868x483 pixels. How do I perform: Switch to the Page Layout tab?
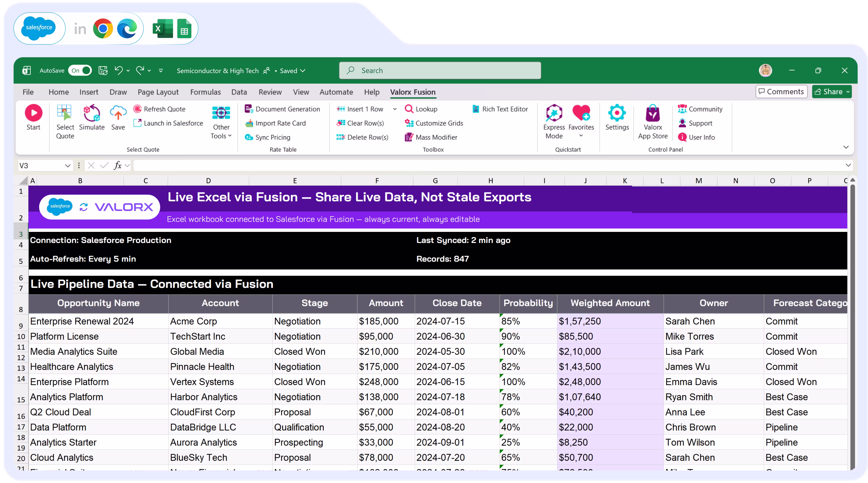(158, 92)
